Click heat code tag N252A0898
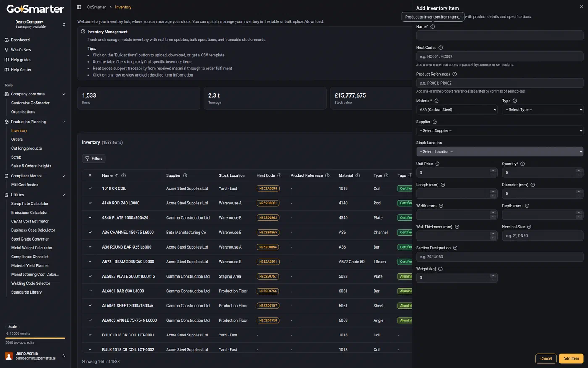The height and width of the screenshot is (368, 588). click(x=268, y=188)
